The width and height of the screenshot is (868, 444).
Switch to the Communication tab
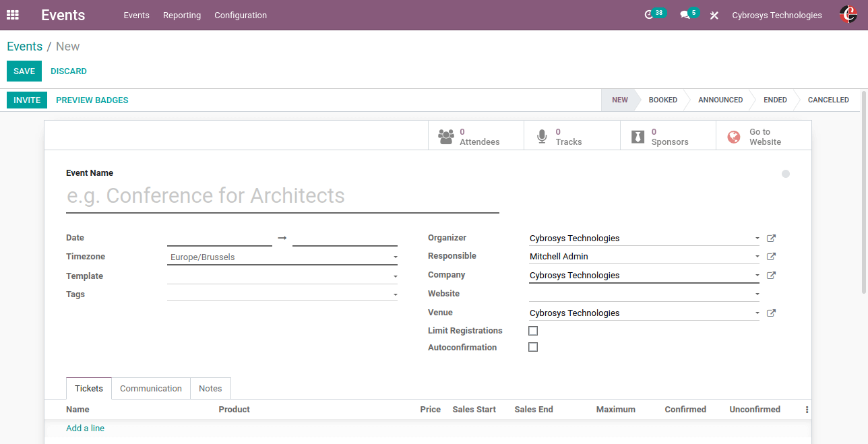(x=151, y=388)
